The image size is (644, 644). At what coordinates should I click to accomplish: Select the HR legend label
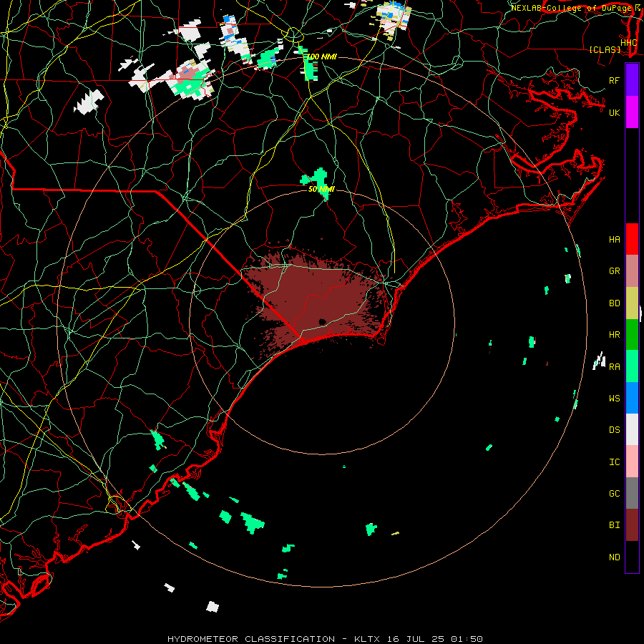(614, 335)
